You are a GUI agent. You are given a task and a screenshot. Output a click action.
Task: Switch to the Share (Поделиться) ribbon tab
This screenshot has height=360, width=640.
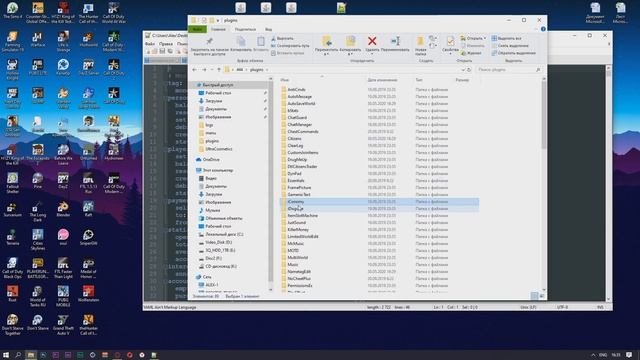245,29
